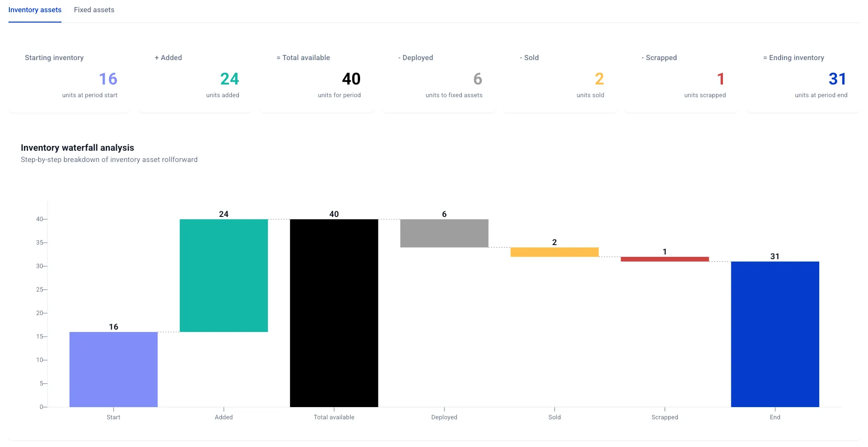Click the Inventory waterfall analysis heading

[77, 148]
